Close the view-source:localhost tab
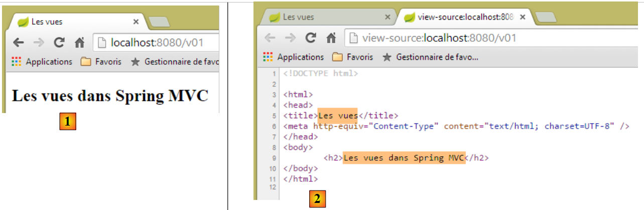644x210 pixels. tap(522, 17)
